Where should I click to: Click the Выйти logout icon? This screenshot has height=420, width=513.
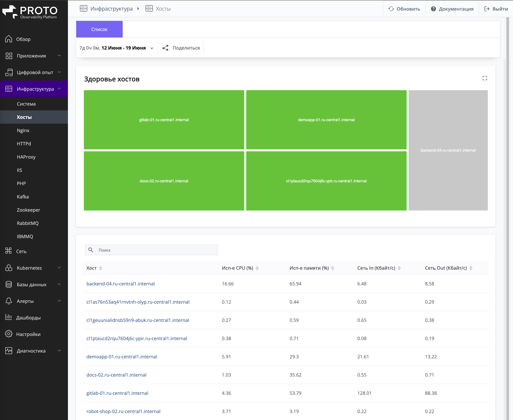[487, 9]
